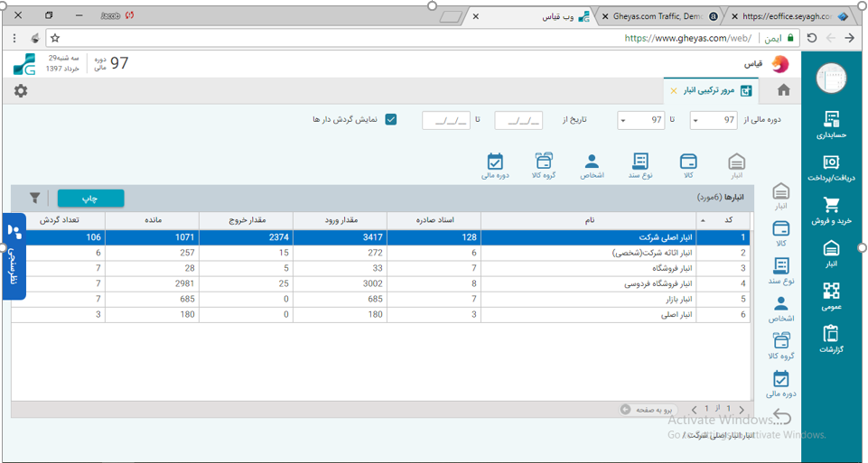Click the تاریخ از date input field
The height and width of the screenshot is (463, 868).
tap(518, 120)
